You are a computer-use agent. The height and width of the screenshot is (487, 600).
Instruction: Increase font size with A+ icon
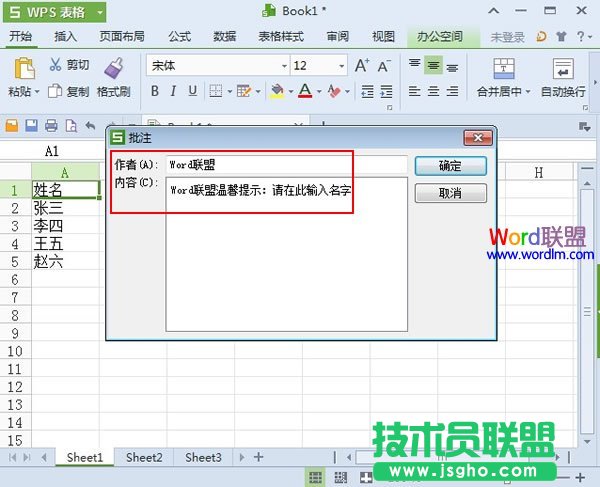pos(362,65)
